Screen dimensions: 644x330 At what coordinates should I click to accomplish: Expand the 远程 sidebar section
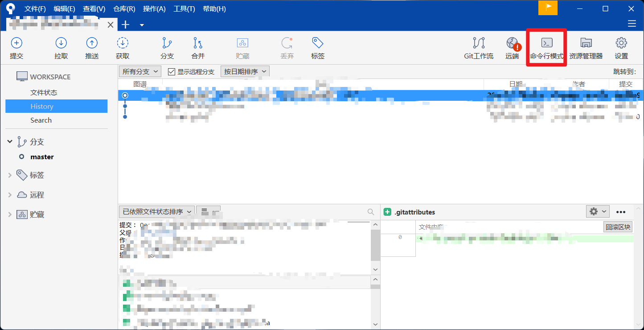tap(10, 195)
